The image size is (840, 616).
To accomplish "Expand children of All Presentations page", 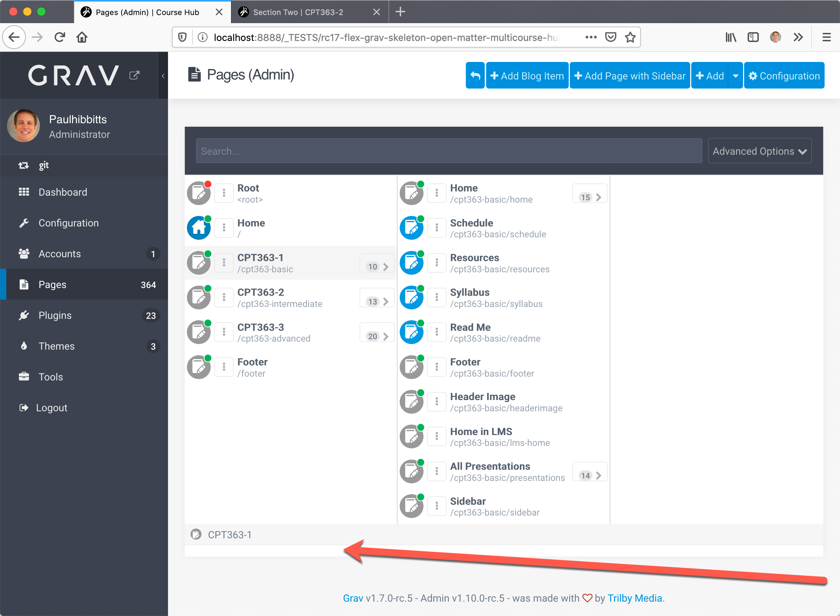I will coord(598,475).
